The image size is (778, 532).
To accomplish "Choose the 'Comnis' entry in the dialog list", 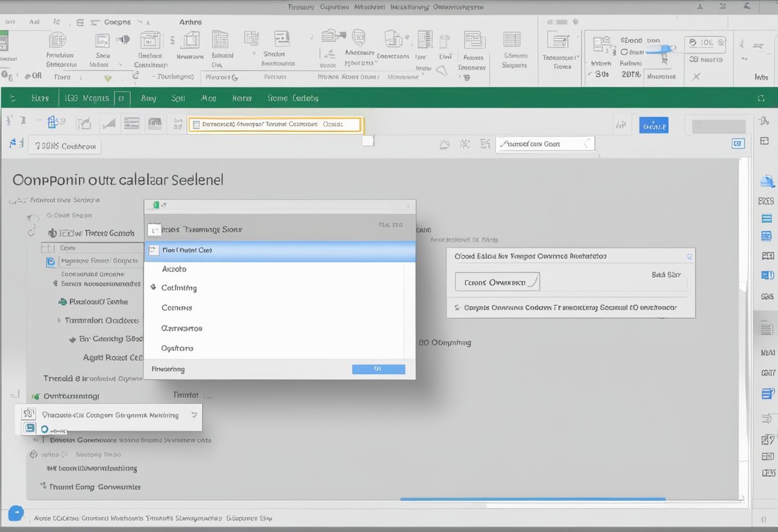I will pos(177,308).
